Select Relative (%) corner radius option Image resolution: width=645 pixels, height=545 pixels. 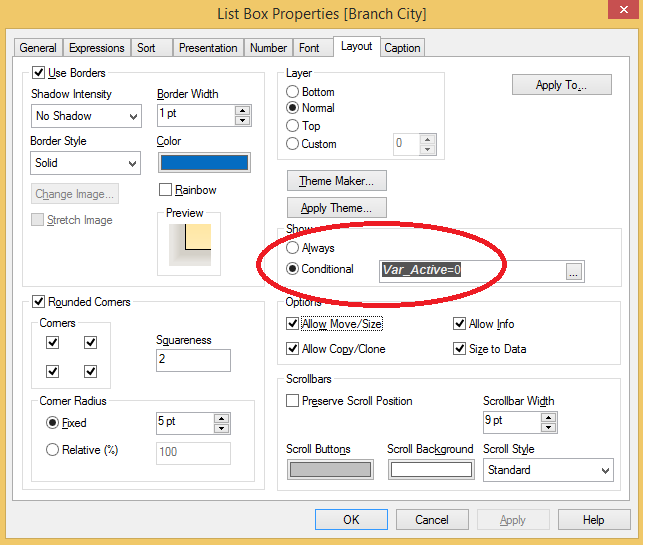pos(52,450)
